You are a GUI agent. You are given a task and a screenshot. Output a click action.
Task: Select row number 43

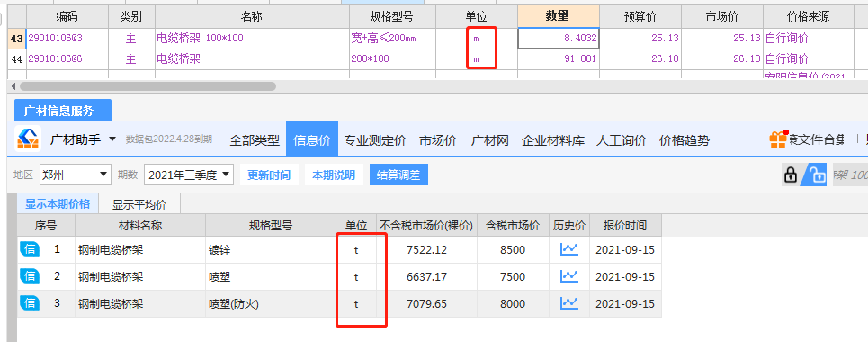[x=16, y=38]
